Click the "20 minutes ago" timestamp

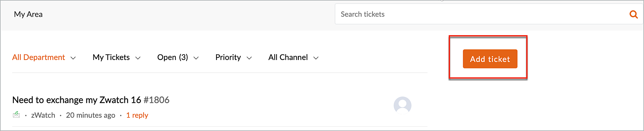tap(90, 115)
